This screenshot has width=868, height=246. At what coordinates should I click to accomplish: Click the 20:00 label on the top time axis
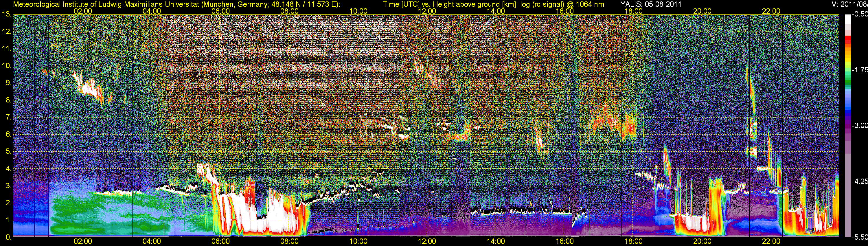pos(702,11)
